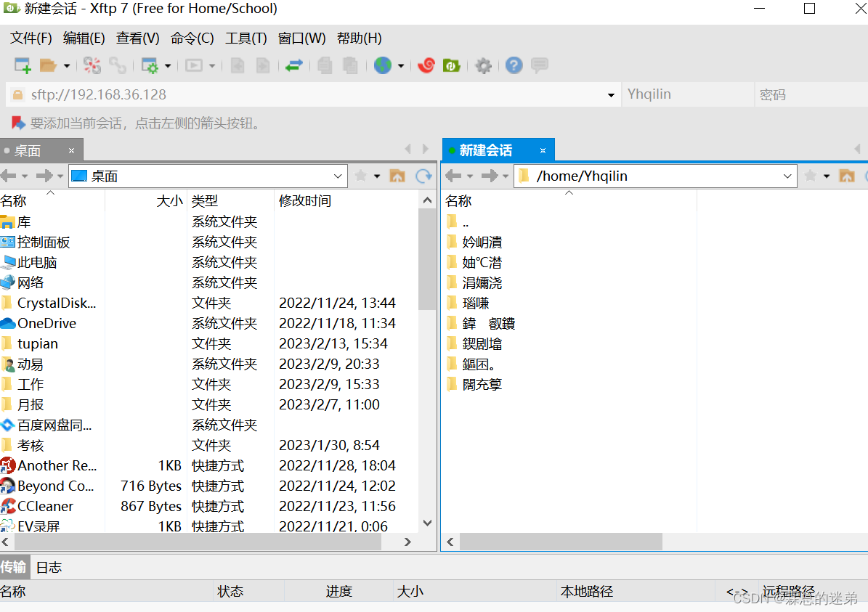Screen dimensions: 868x612
Task: Click remote pane back arrow
Action: coord(453,176)
